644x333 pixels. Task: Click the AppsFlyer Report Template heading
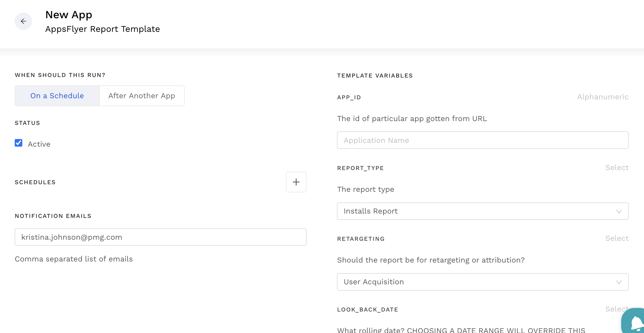(x=103, y=29)
